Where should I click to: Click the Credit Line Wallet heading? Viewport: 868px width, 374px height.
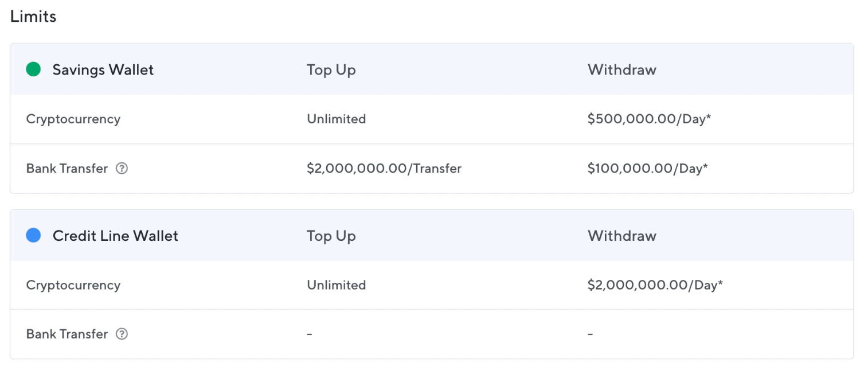115,236
